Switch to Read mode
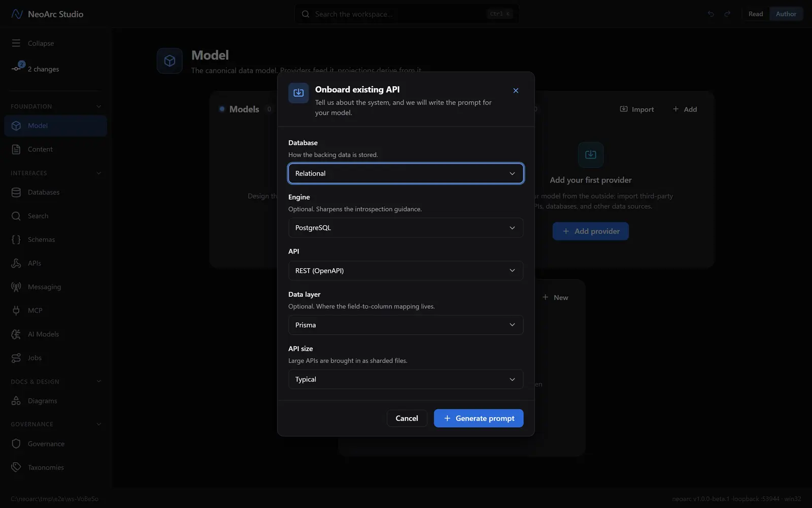The image size is (812, 508). tap(756, 14)
